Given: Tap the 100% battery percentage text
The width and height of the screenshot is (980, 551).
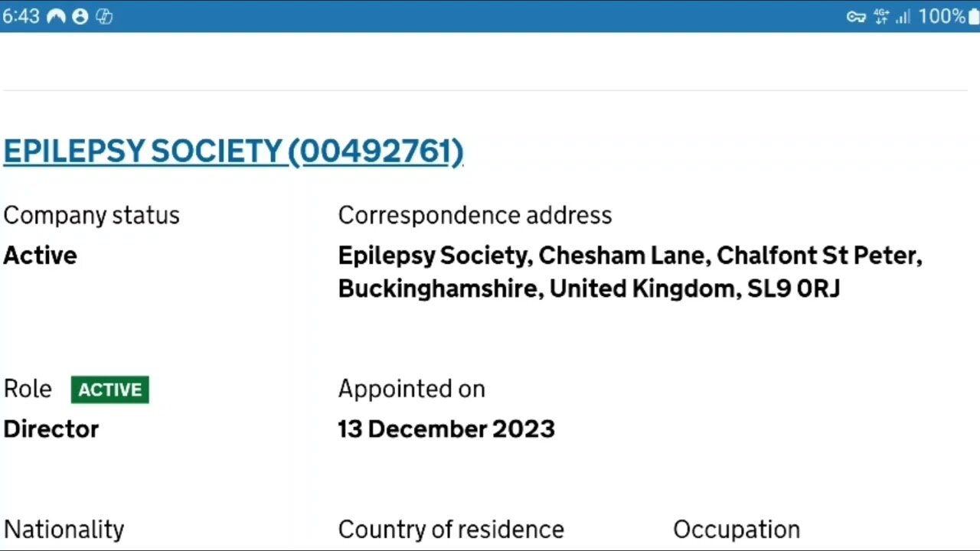Looking at the screenshot, I should coord(941,17).
